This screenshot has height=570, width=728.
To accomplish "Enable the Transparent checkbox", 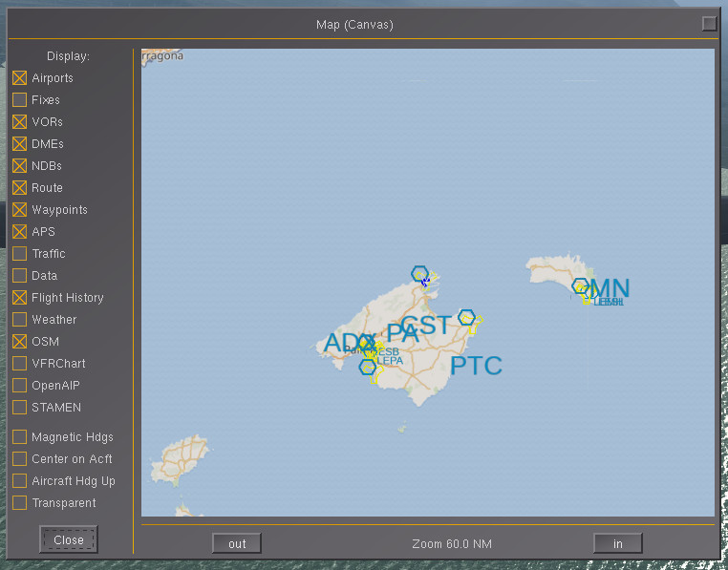I will (x=19, y=503).
